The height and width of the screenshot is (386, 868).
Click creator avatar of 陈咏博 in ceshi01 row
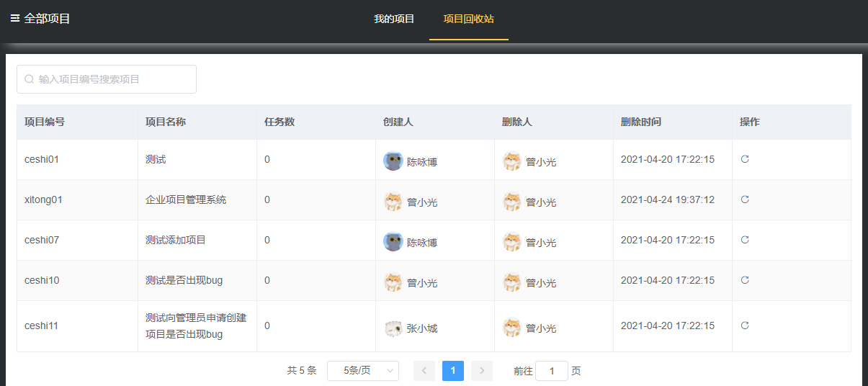(x=393, y=161)
